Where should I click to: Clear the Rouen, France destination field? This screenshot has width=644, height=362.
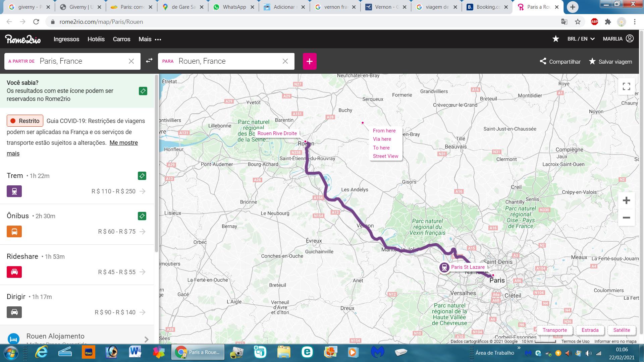tap(285, 61)
